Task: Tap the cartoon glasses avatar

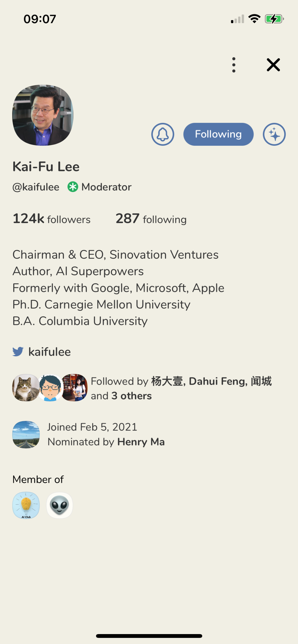Action: click(50, 387)
